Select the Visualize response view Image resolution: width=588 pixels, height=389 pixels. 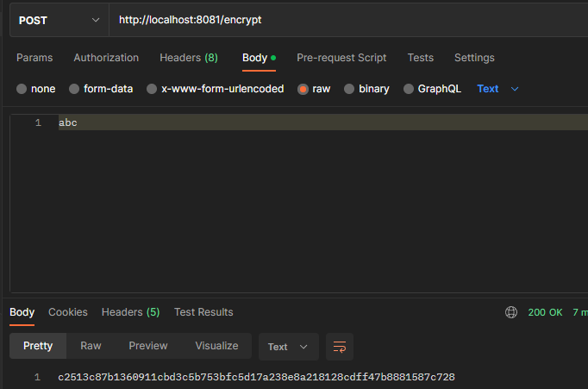tap(216, 346)
